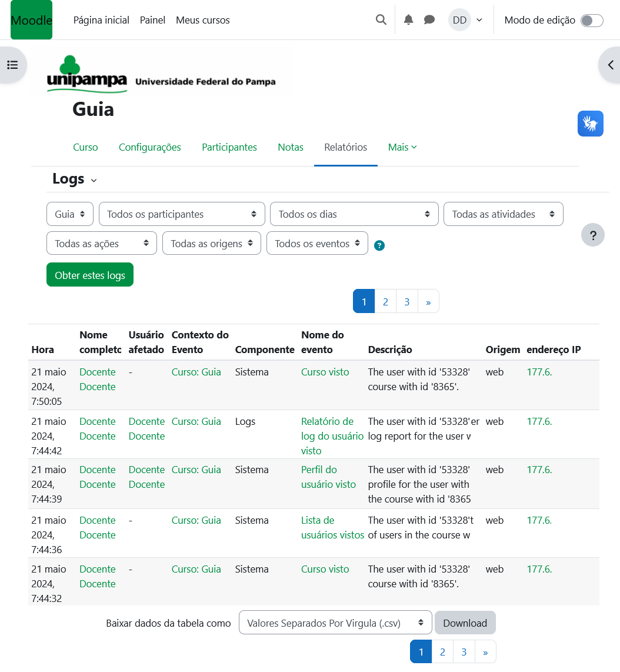Click the round question mark help button

(592, 235)
